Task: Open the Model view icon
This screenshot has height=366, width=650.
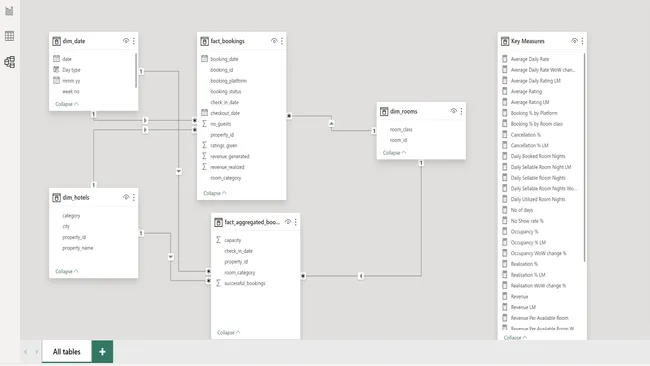Action: pos(9,62)
